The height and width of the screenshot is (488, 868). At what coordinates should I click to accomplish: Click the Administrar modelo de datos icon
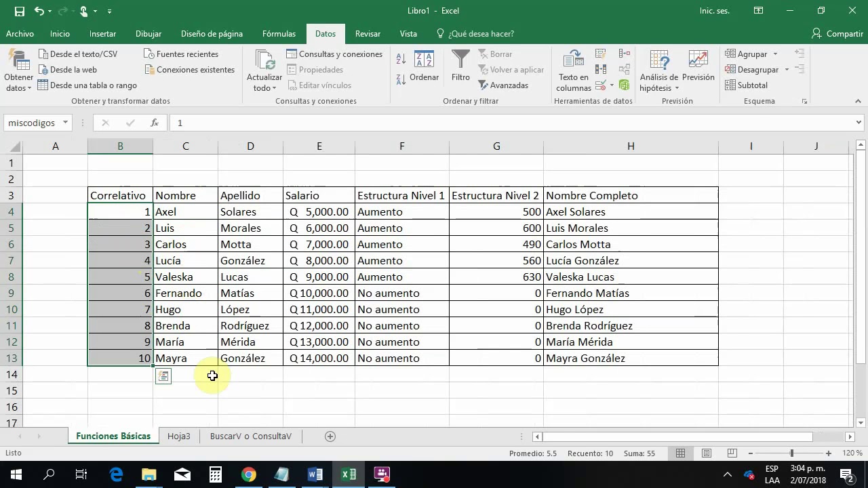pyautogui.click(x=625, y=85)
